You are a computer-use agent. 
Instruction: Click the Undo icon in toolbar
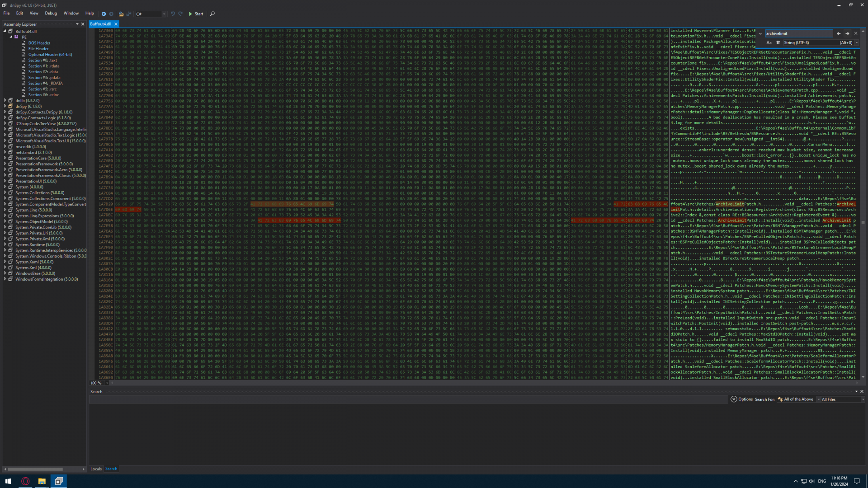(x=173, y=14)
